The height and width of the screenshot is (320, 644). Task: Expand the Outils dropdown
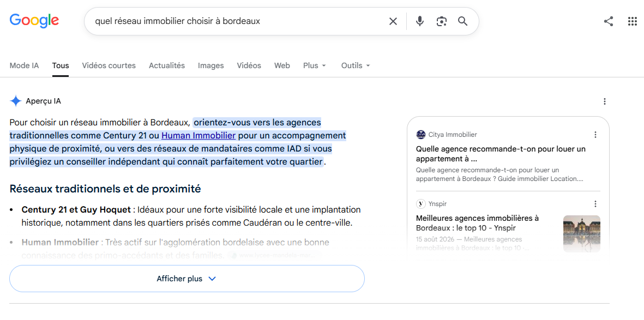pos(356,66)
